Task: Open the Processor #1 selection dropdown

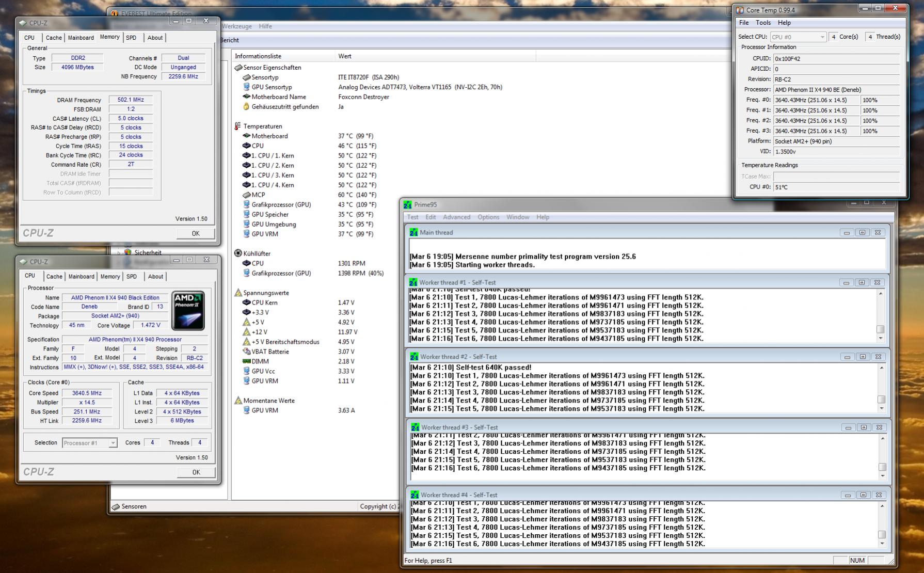Action: pyautogui.click(x=90, y=443)
